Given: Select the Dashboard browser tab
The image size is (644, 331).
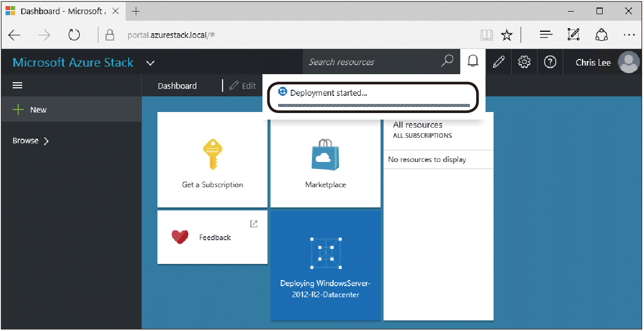Looking at the screenshot, I should coord(62,11).
